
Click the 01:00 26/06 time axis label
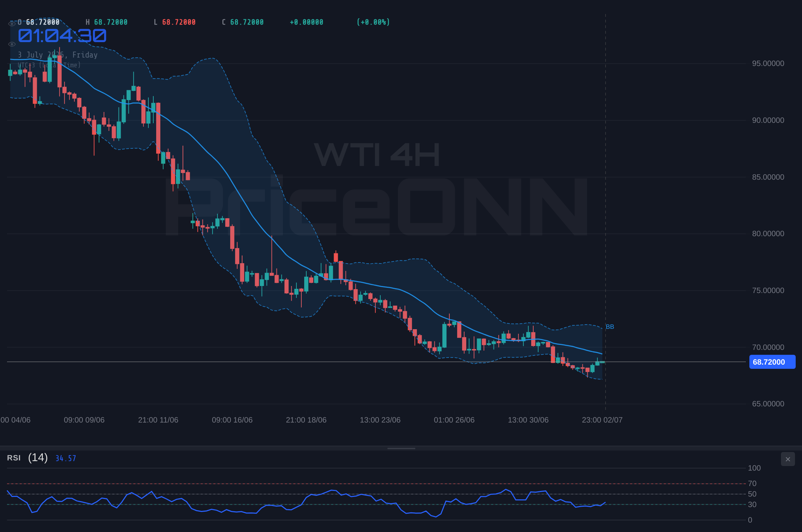pyautogui.click(x=454, y=420)
